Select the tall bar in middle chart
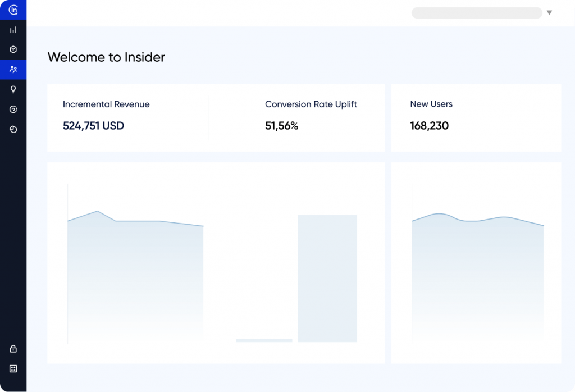 pyautogui.click(x=327, y=278)
